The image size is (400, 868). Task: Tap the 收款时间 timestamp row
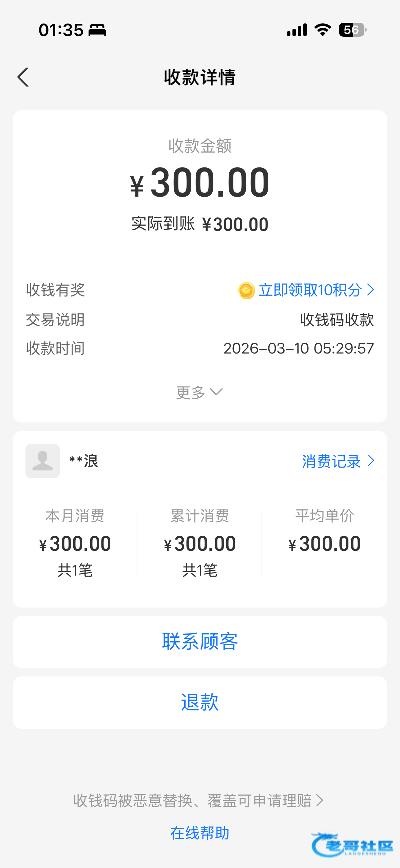[200, 348]
